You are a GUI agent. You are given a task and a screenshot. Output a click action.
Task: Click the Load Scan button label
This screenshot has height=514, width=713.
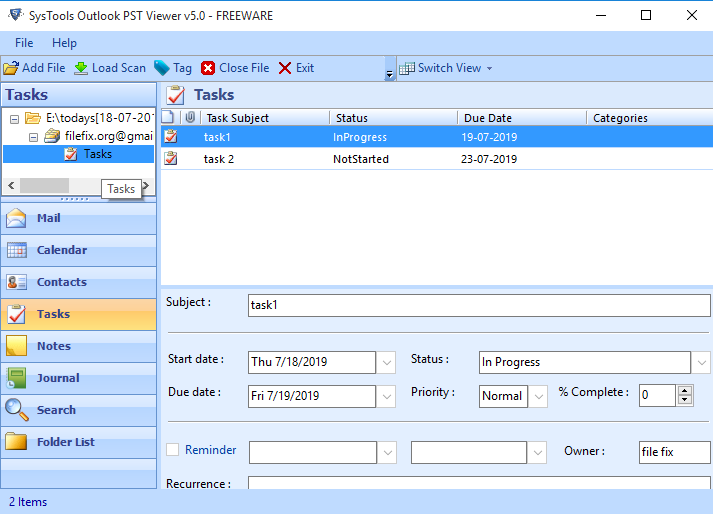point(119,68)
